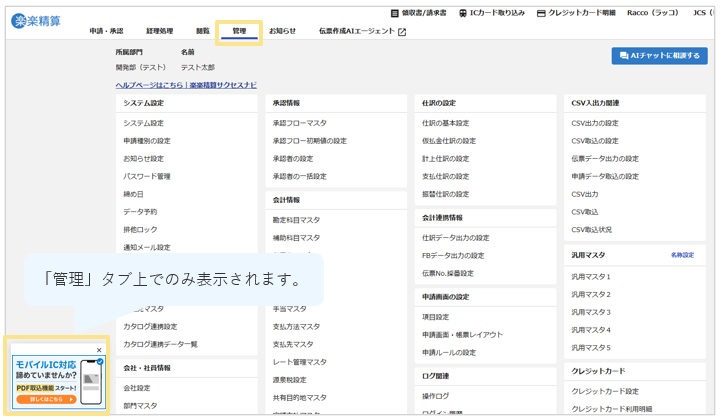Open データ予約
The image size is (721, 420).
(140, 212)
